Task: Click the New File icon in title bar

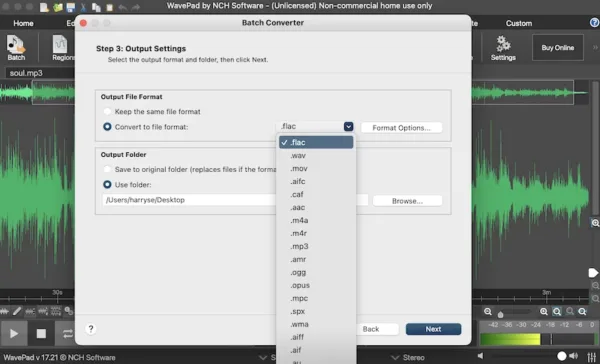Action: [44, 7]
